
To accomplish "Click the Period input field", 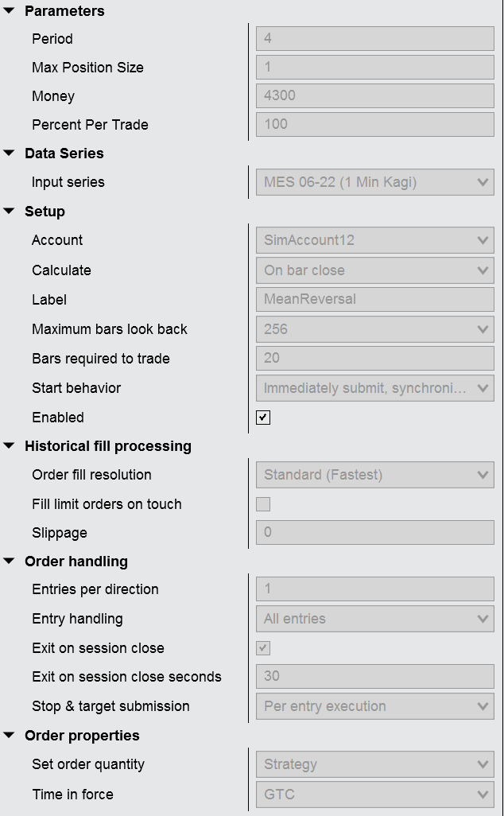I will click(x=374, y=38).
